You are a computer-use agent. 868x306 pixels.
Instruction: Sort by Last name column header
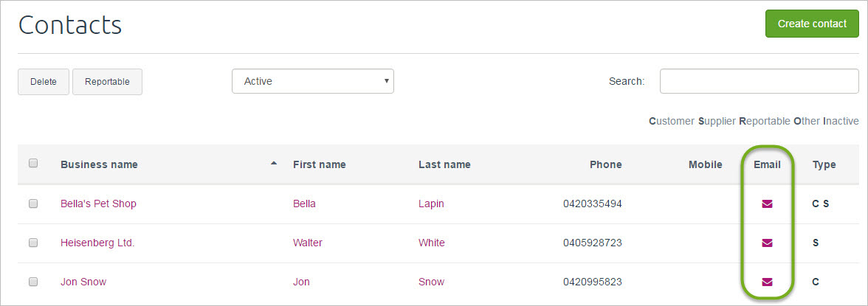pos(444,164)
